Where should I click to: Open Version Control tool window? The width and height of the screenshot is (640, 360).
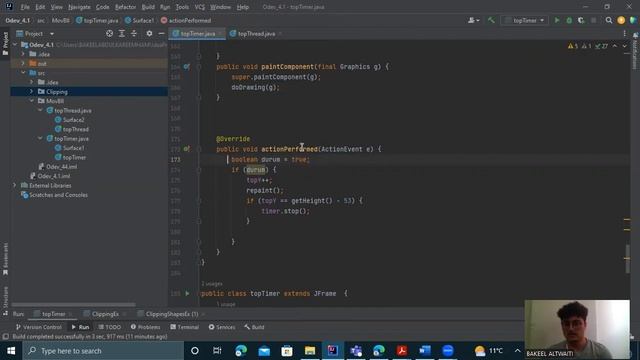click(38, 327)
